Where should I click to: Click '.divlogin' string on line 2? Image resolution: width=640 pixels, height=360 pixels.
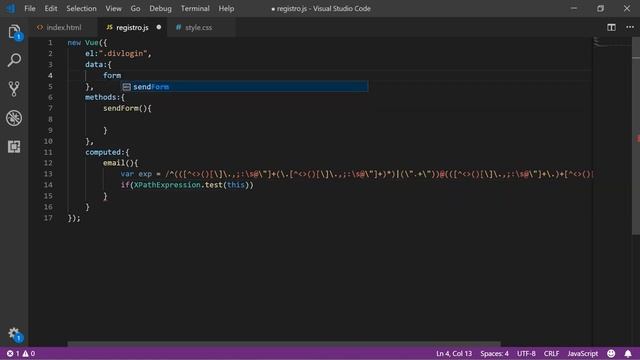coord(122,53)
